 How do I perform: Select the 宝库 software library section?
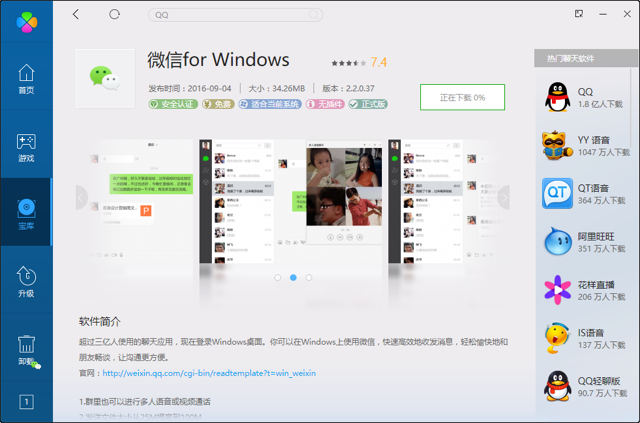(26, 214)
